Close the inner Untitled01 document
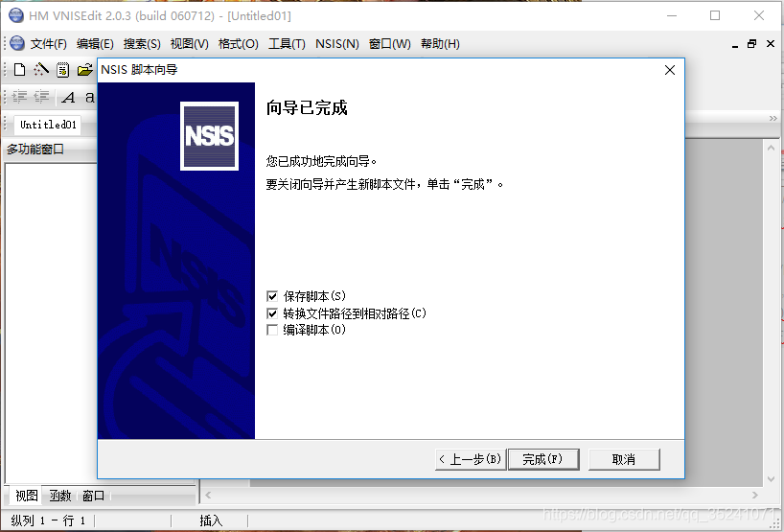784x532 pixels. tap(771, 44)
